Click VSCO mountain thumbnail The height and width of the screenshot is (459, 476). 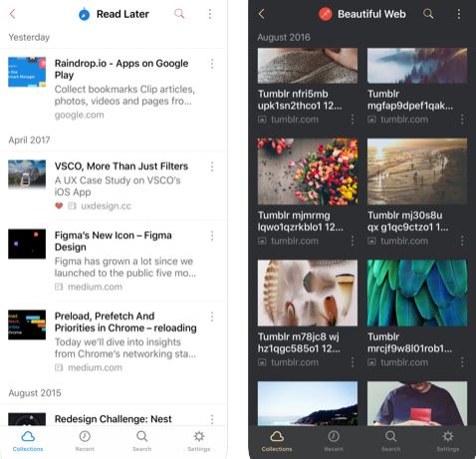27,174
